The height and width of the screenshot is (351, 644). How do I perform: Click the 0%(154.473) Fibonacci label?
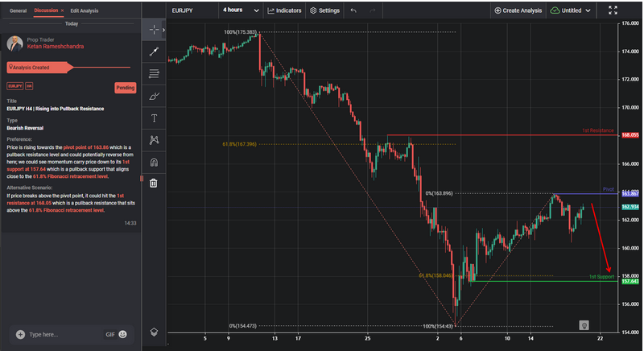tap(243, 326)
